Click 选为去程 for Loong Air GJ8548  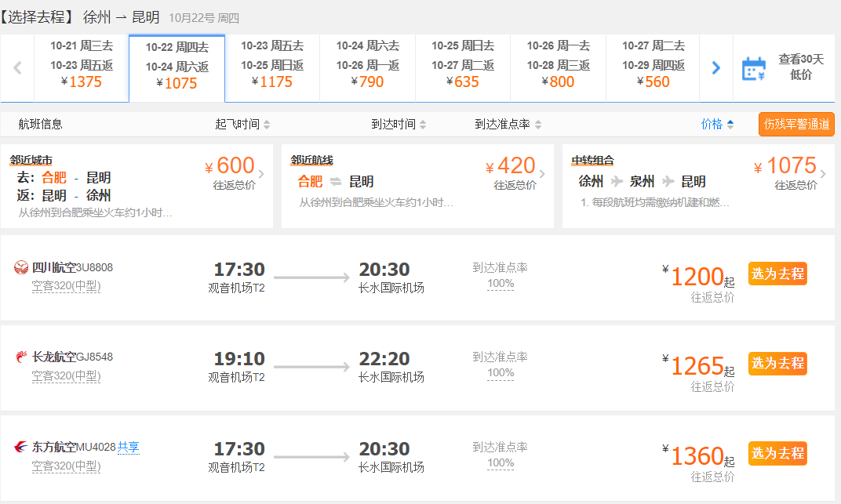point(777,364)
